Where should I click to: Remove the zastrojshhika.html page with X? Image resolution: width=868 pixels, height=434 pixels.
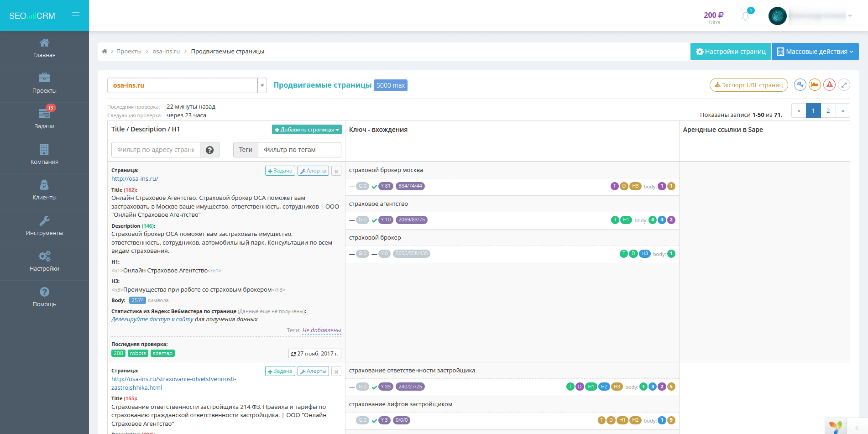coord(336,371)
